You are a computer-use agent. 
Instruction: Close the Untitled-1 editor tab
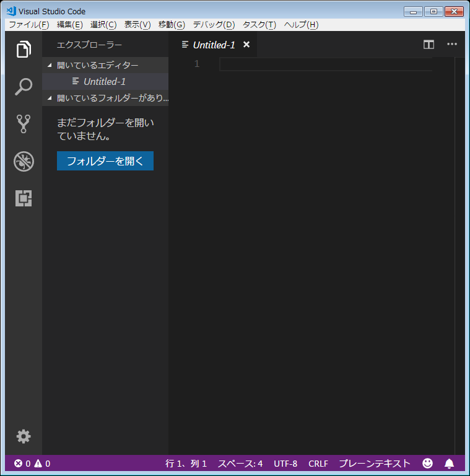click(x=246, y=45)
